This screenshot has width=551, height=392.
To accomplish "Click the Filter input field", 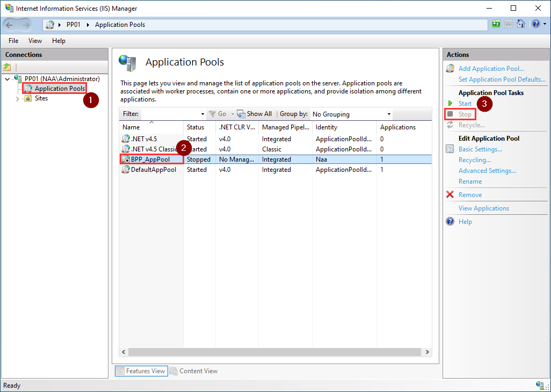I will click(x=170, y=114).
